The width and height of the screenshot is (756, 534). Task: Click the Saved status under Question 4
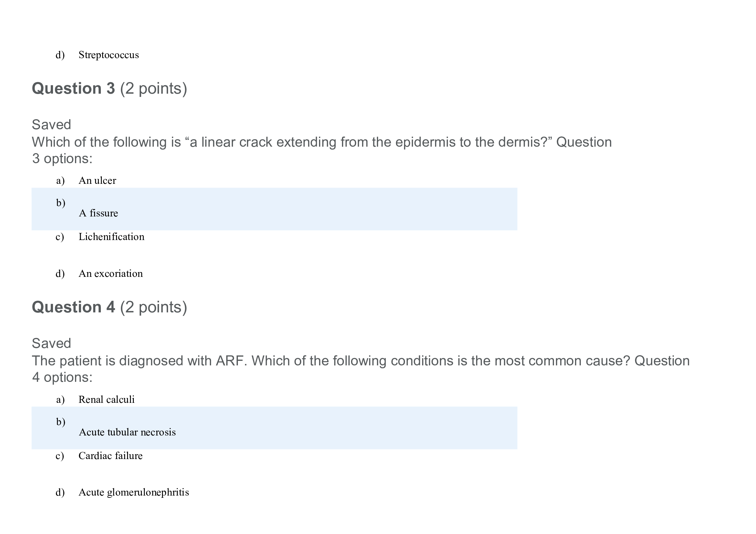pyautogui.click(x=51, y=343)
